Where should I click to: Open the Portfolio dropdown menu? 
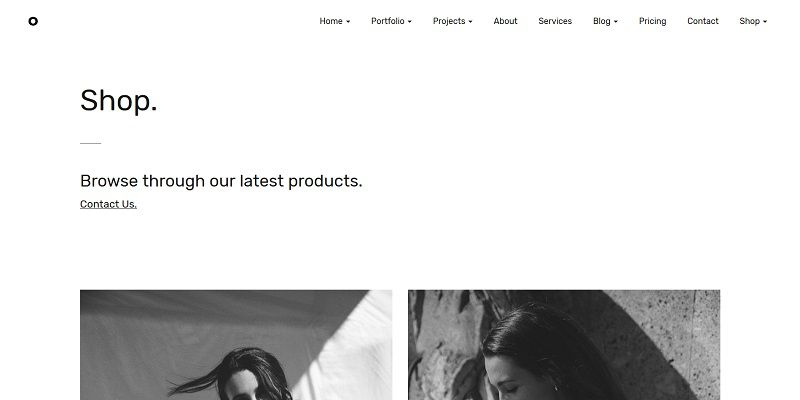pyautogui.click(x=391, y=21)
